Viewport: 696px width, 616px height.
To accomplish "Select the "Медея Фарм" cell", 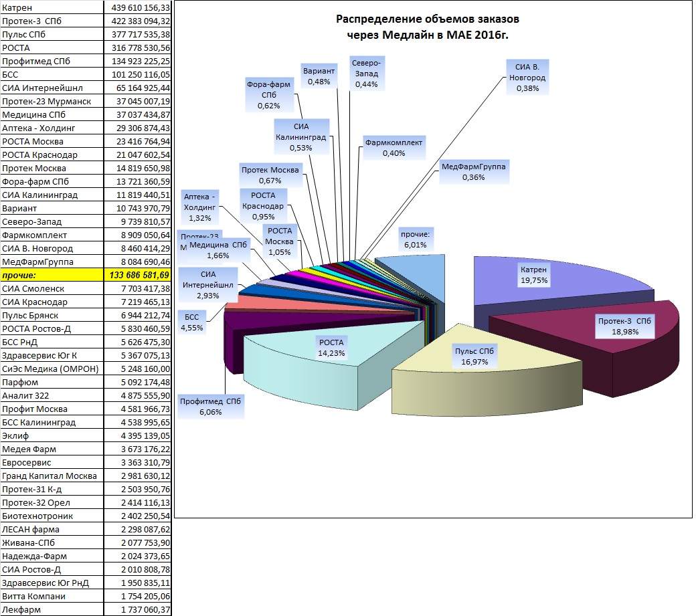I will click(x=52, y=449).
